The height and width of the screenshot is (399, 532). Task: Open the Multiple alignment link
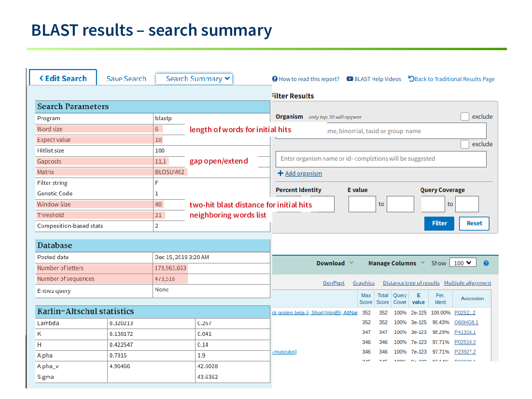(x=467, y=283)
